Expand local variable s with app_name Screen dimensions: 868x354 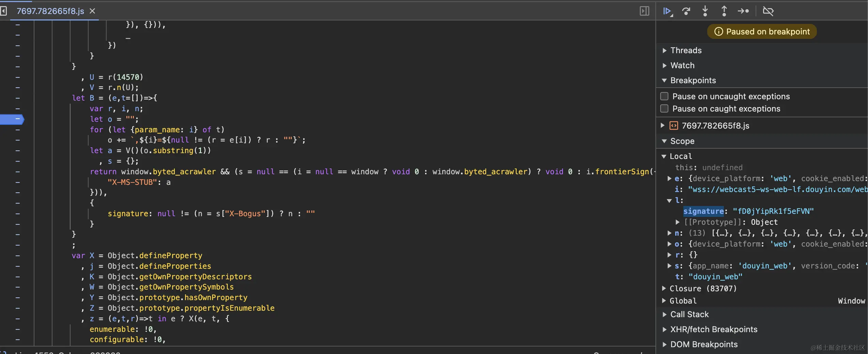click(x=670, y=266)
